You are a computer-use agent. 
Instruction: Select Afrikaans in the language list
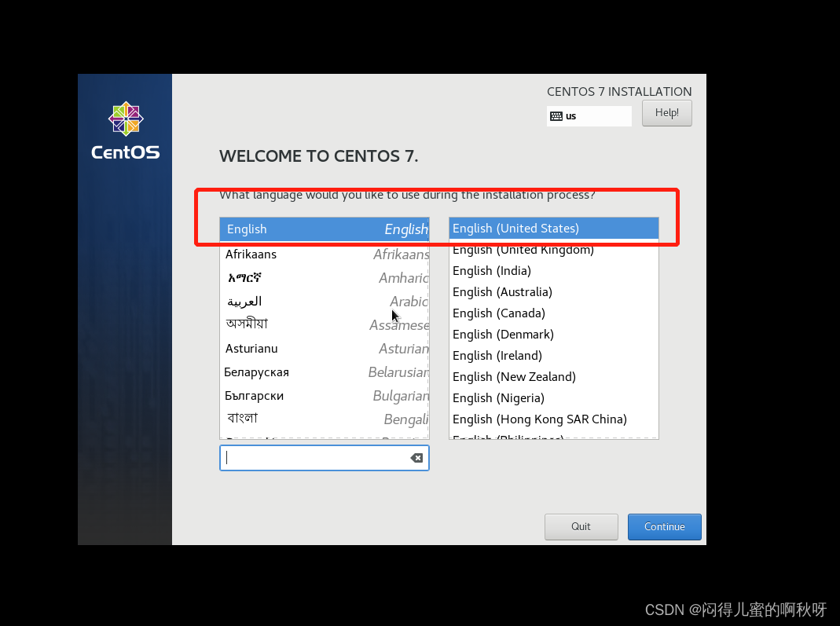tap(324, 254)
